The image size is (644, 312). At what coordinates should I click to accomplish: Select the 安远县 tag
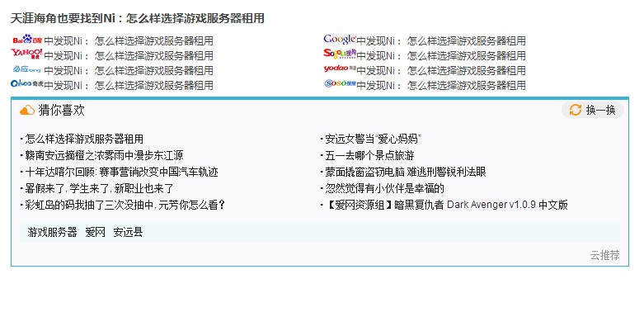tap(128, 232)
